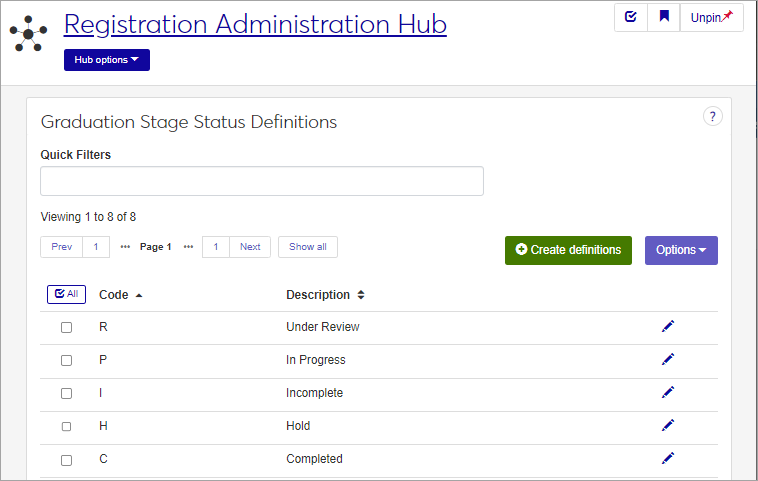The image size is (758, 481).
Task: Click the checklist icon in the top toolbar
Action: pos(630,17)
